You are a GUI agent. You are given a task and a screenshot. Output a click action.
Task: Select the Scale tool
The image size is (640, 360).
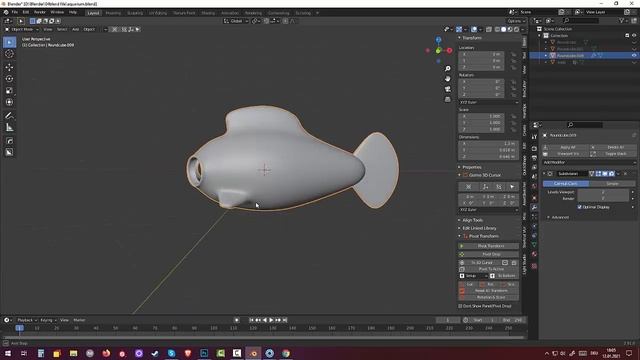[9, 91]
